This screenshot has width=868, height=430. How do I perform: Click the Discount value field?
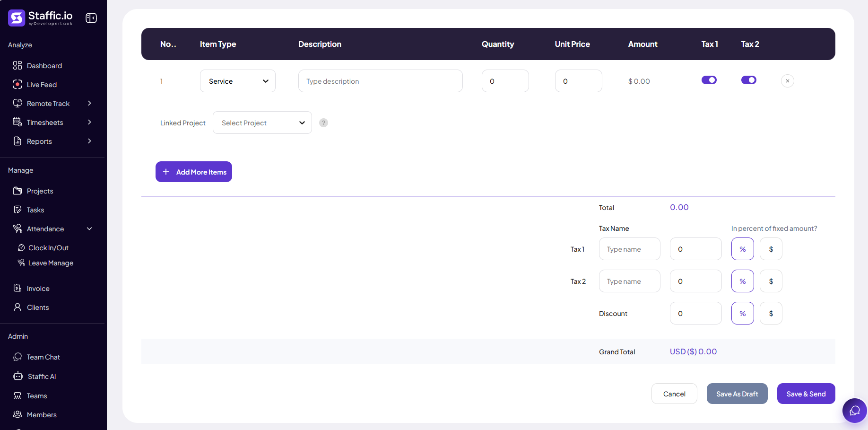(x=696, y=313)
